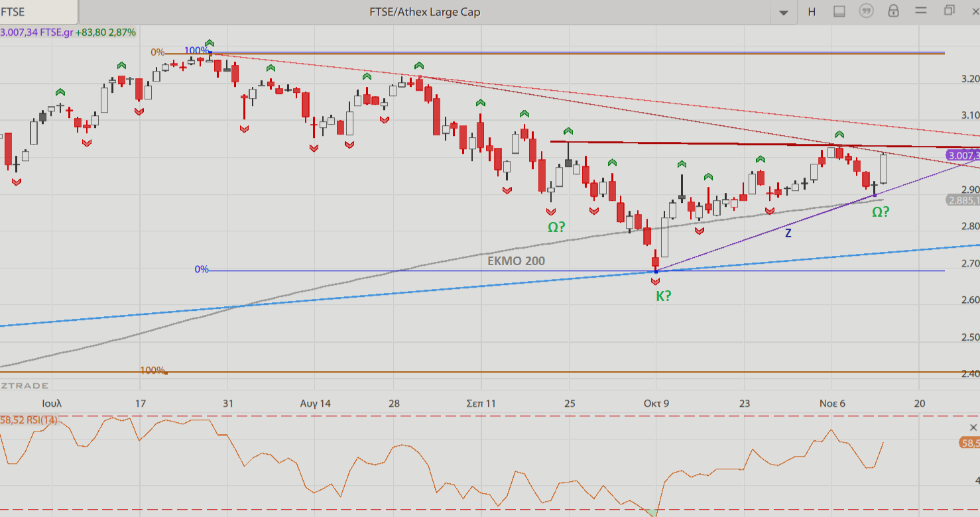Viewport: 980px width, 517px height.
Task: Click the Οκτ 9 date label
Action: pos(656,403)
